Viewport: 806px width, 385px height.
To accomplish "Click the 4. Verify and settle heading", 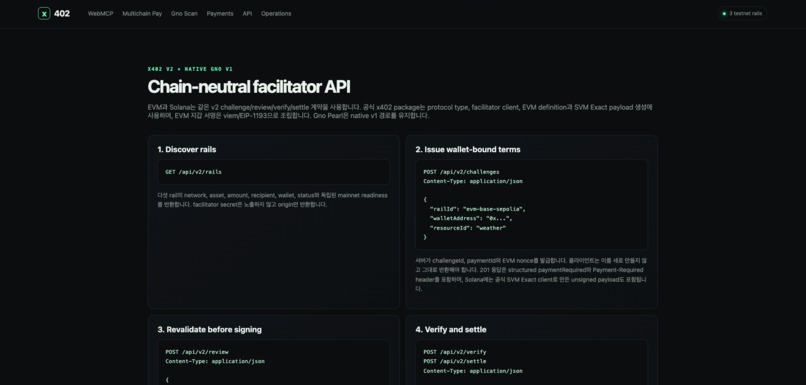I will click(451, 329).
